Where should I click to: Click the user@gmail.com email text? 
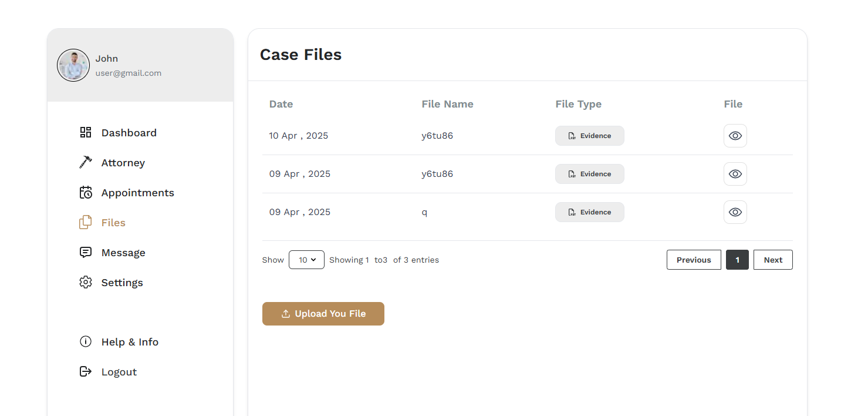click(x=129, y=73)
